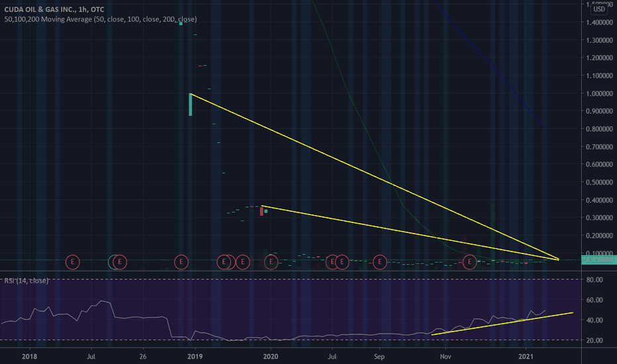Viewport: 617px width, 364px height.
Task: Click the 0.800000 price axis label
Action: (x=599, y=129)
